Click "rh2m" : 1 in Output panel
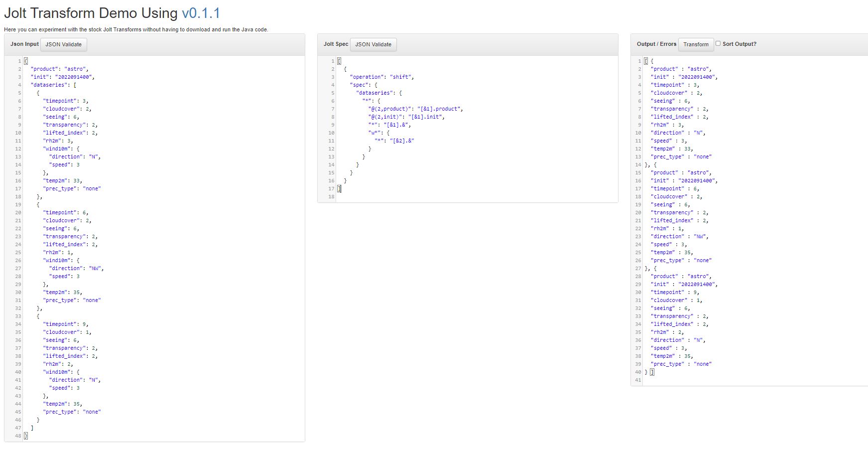Image resolution: width=868 pixels, height=449 pixels. pos(667,228)
